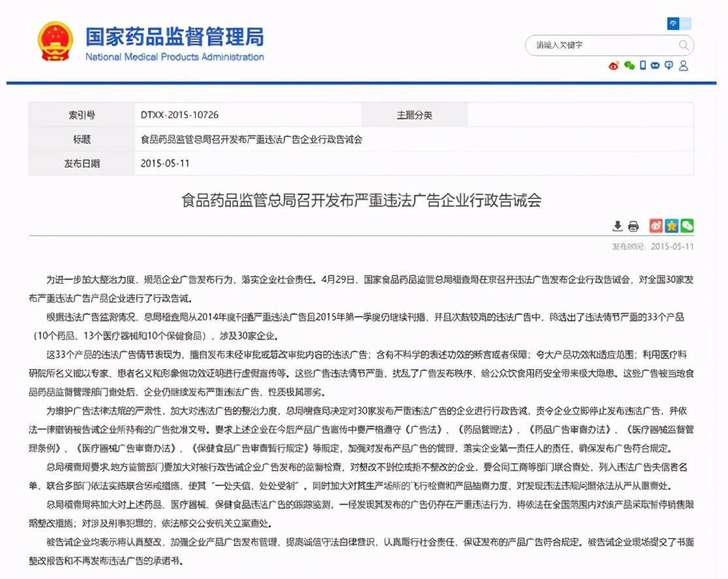Image resolution: width=728 pixels, height=579 pixels.
Task: Open the 国家药品监督管理局 site title link
Action: pos(174,36)
